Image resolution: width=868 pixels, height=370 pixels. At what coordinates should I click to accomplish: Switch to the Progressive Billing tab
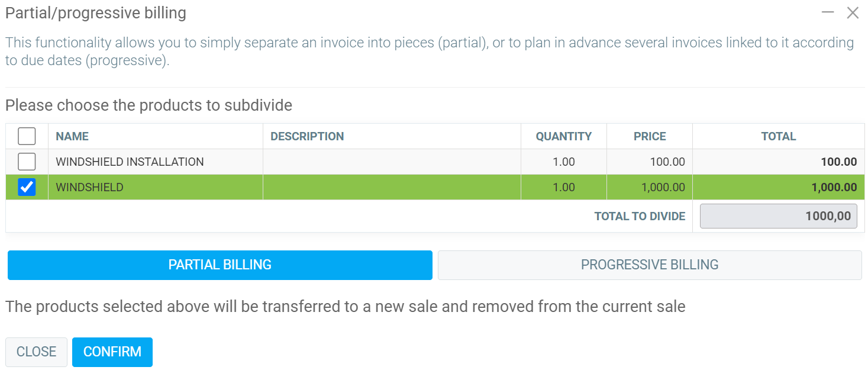[649, 265]
